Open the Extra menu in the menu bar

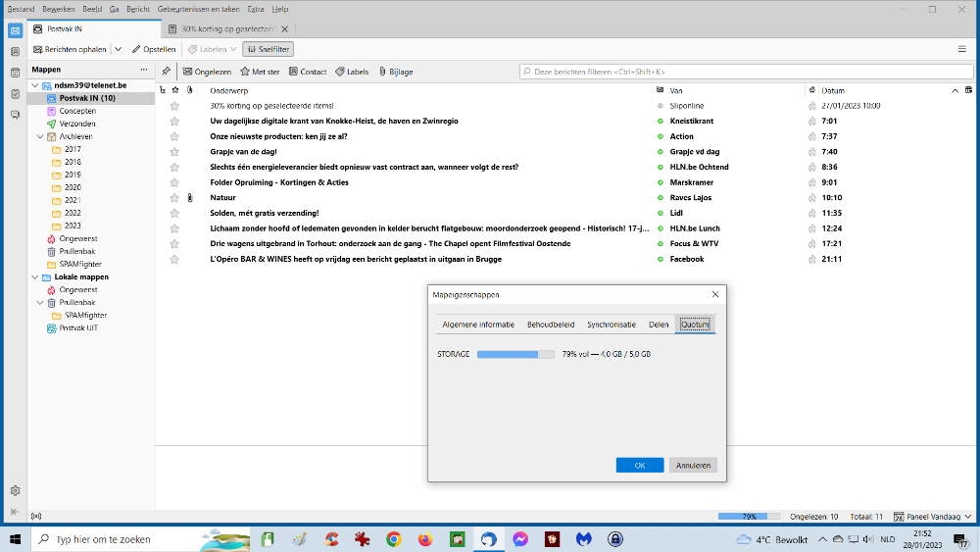[257, 9]
